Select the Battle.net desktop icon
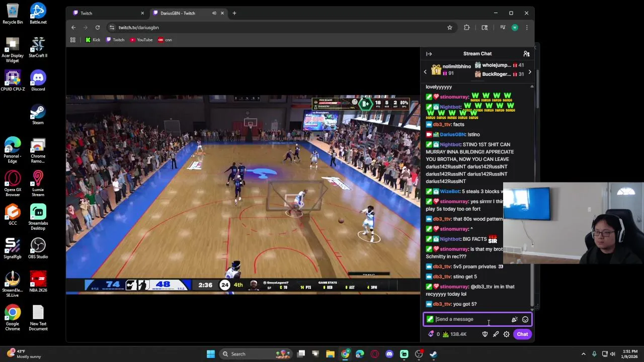 point(38,14)
